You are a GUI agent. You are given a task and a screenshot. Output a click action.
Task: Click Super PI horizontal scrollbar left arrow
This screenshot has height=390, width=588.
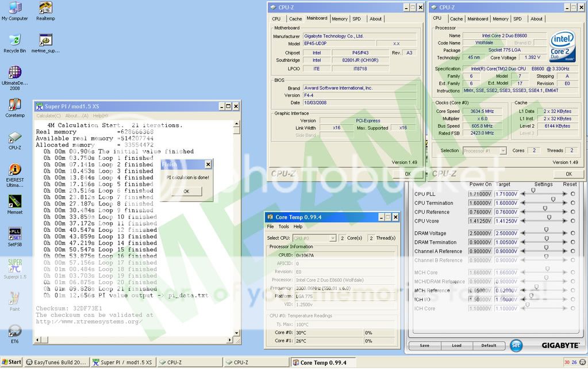click(37, 340)
